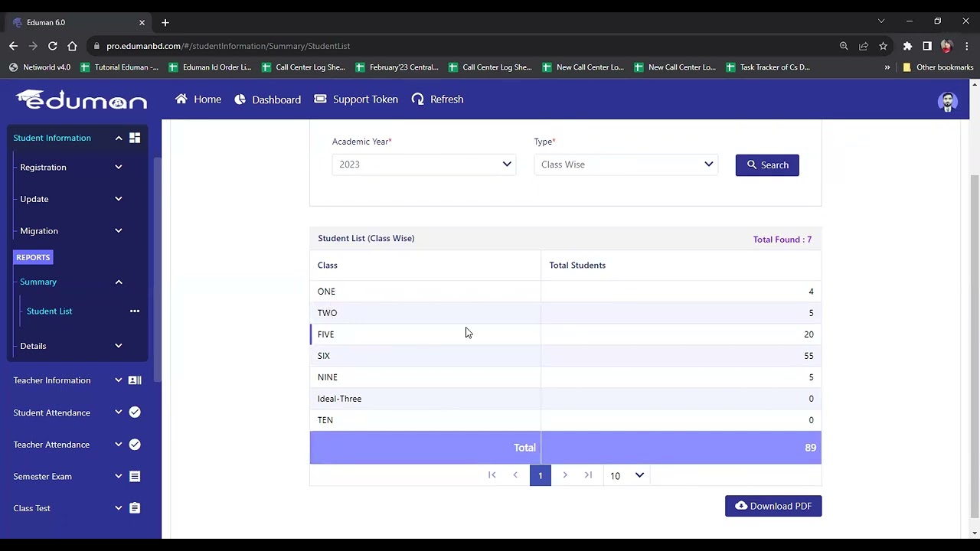
Task: Go to Home in the top navigation
Action: (x=198, y=99)
